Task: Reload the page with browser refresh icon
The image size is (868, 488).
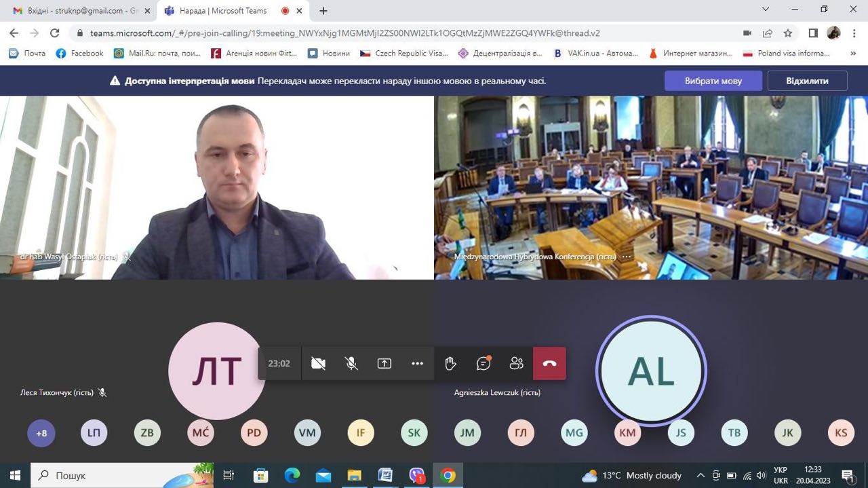Action: coord(55,33)
